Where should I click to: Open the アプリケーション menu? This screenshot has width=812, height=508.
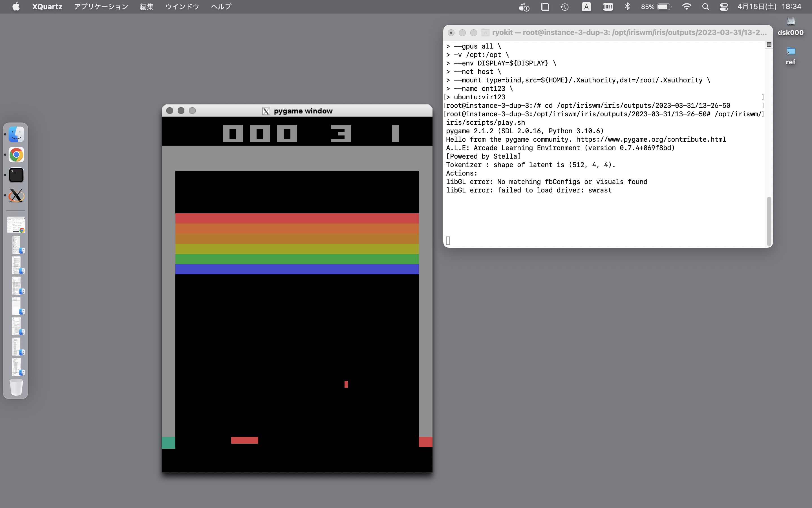click(101, 7)
